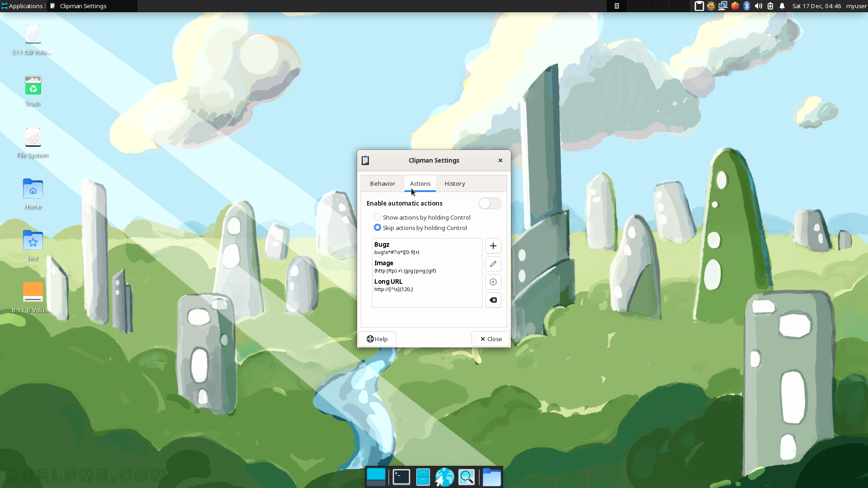The image size is (868, 488).
Task: Select Show actions by holding Control
Action: pos(422,217)
